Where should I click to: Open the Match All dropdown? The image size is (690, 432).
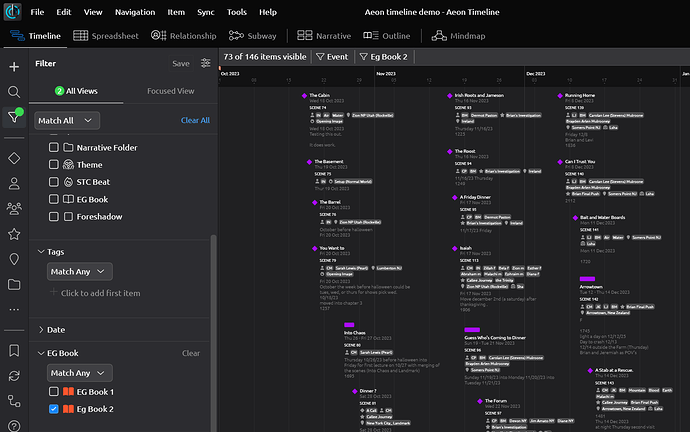pos(67,121)
